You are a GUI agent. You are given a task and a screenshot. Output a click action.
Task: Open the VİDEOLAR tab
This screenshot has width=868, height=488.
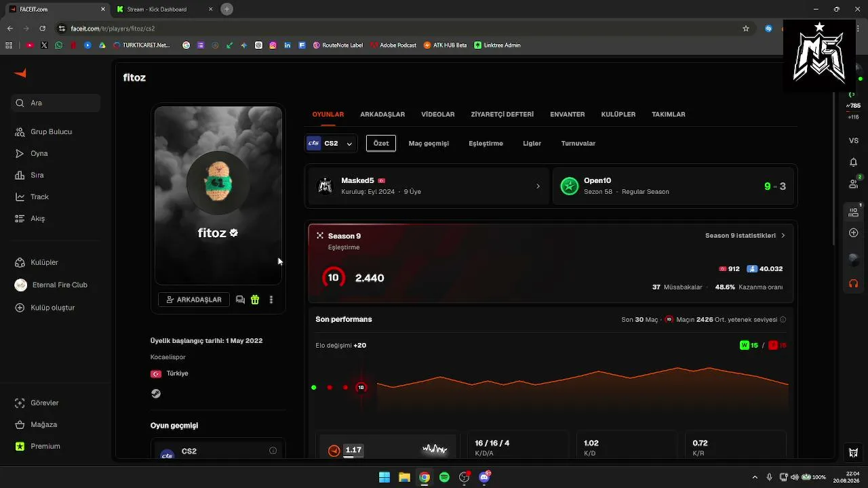tap(438, 115)
